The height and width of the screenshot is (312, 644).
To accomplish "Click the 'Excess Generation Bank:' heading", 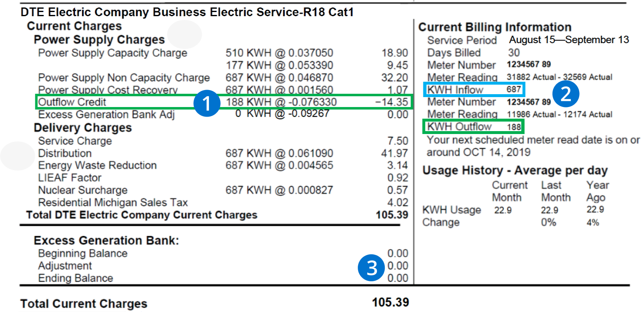I will click(106, 241).
